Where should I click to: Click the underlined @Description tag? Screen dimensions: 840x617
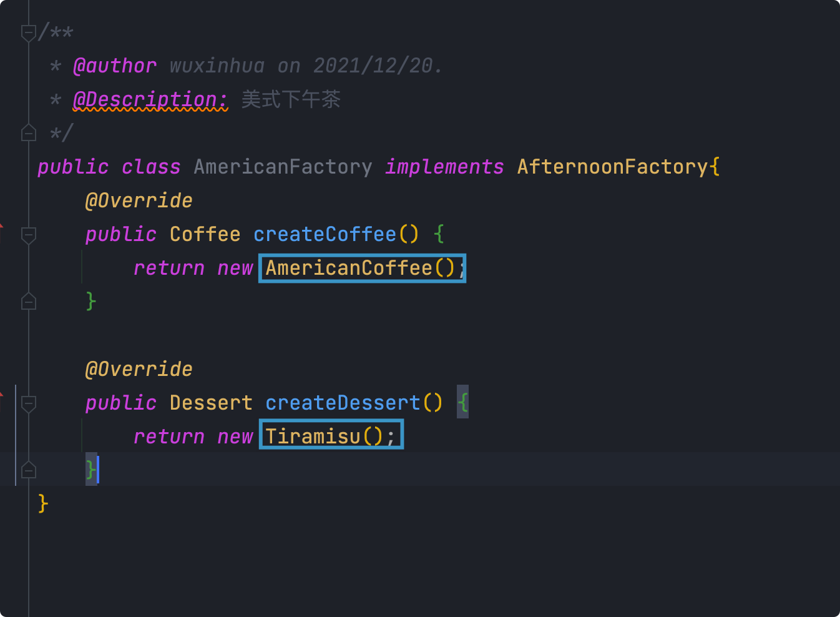[150, 99]
